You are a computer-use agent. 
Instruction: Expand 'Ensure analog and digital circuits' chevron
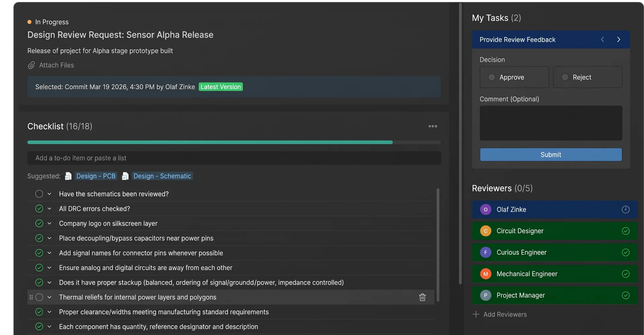49,268
